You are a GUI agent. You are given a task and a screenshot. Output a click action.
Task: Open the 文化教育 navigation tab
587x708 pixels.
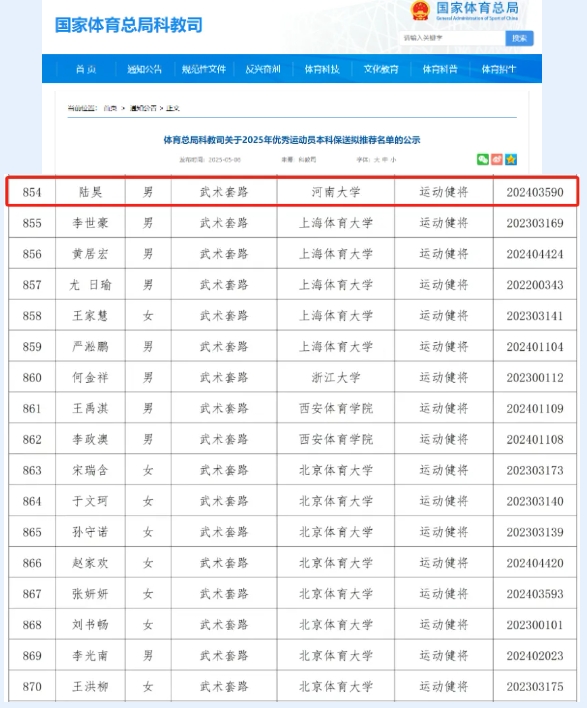[x=381, y=69]
